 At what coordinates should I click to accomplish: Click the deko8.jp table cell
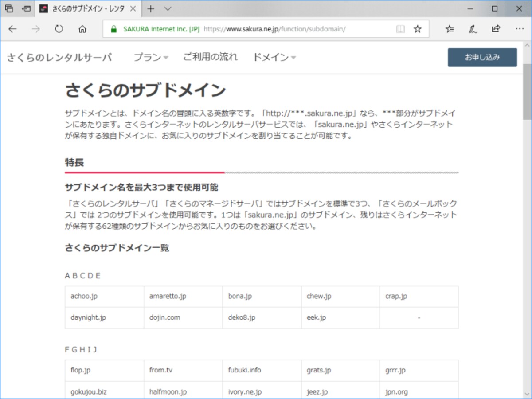[262, 318]
